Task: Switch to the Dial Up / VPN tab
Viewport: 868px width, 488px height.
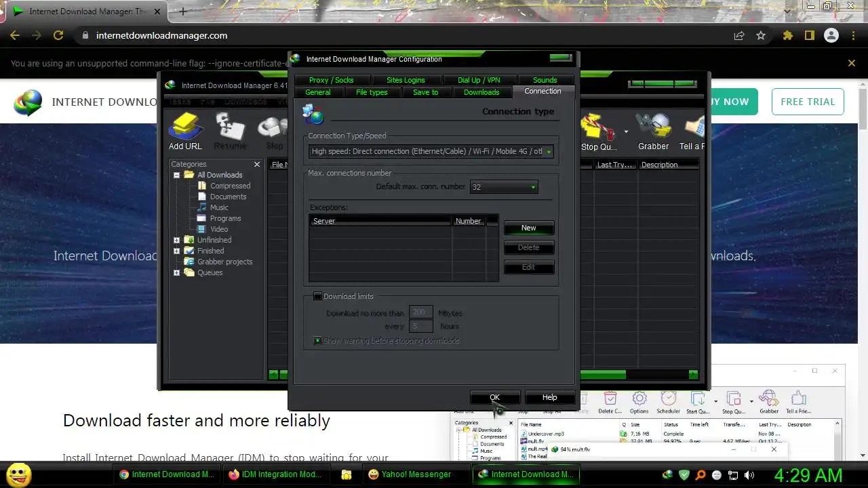Action: [479, 80]
